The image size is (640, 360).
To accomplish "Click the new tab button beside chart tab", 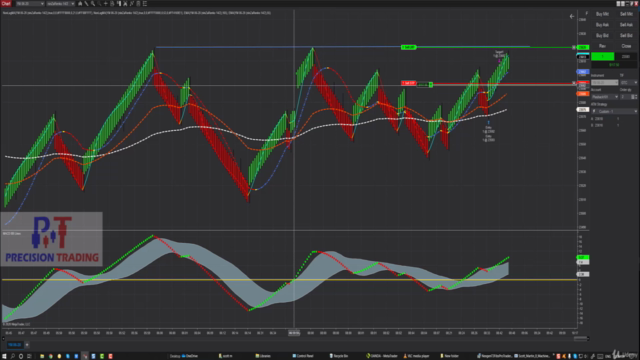I will [27, 345].
